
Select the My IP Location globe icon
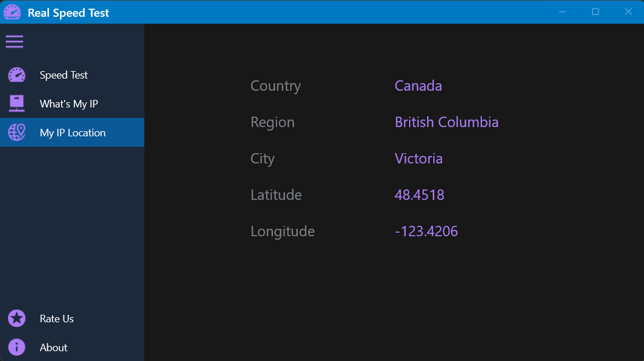point(16,132)
